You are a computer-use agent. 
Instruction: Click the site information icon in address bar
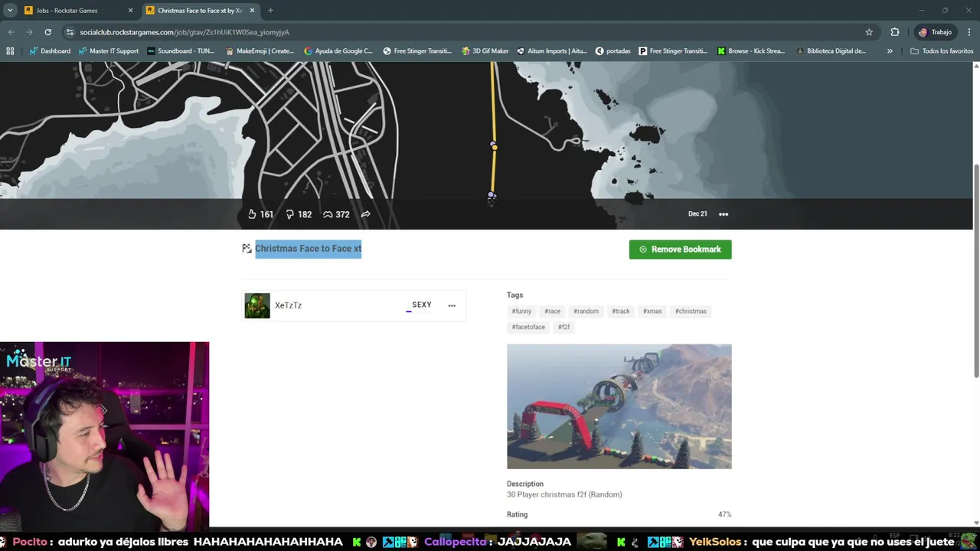(70, 32)
